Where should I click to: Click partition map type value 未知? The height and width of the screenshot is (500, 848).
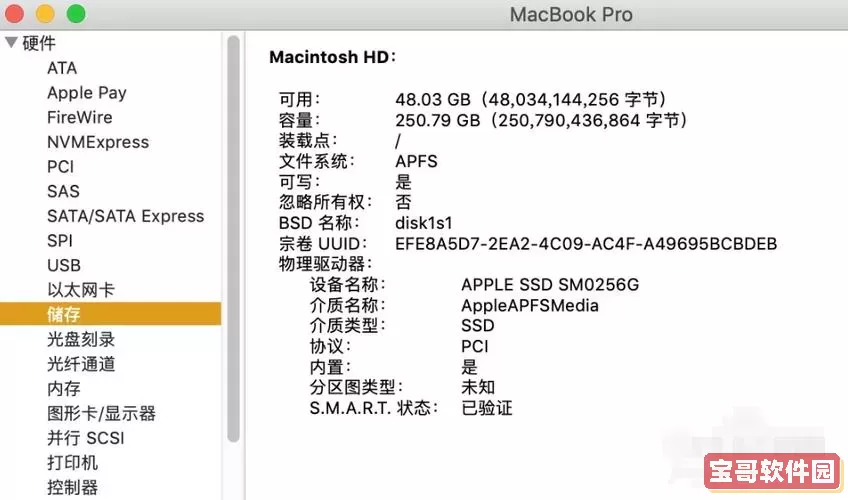click(x=478, y=387)
